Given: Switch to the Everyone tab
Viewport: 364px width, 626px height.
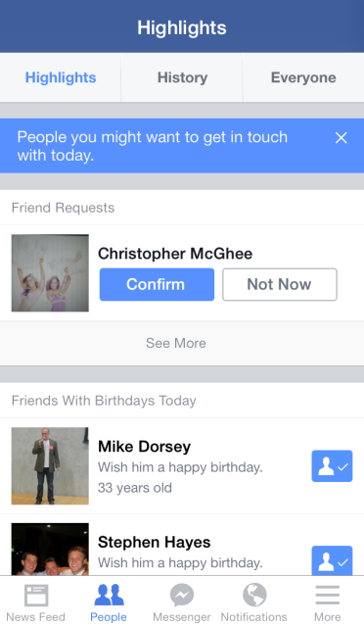Looking at the screenshot, I should coord(303,77).
